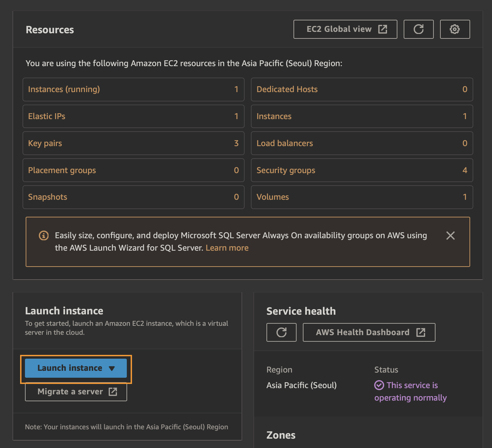Refresh the Resources panel
This screenshot has height=448, width=492.
tap(419, 29)
